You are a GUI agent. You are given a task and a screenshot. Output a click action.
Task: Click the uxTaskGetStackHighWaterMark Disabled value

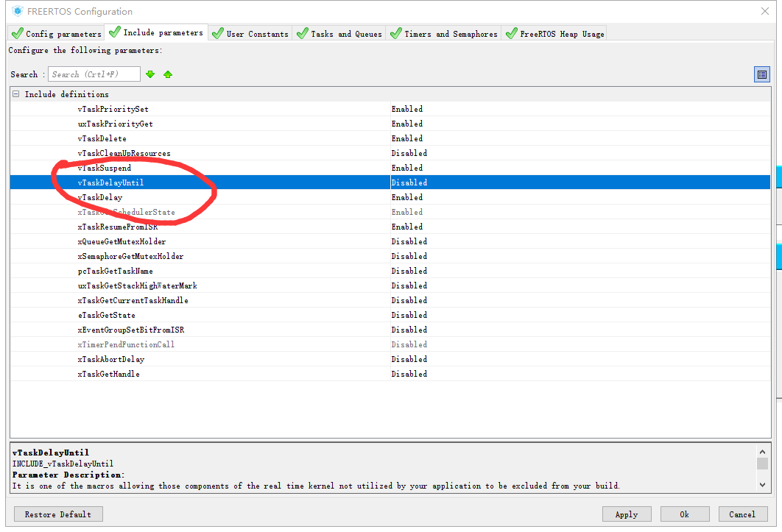click(x=409, y=285)
